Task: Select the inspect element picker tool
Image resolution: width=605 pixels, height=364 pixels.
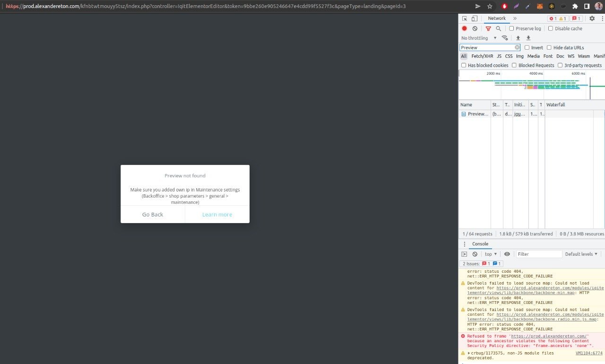Action: pos(465,18)
